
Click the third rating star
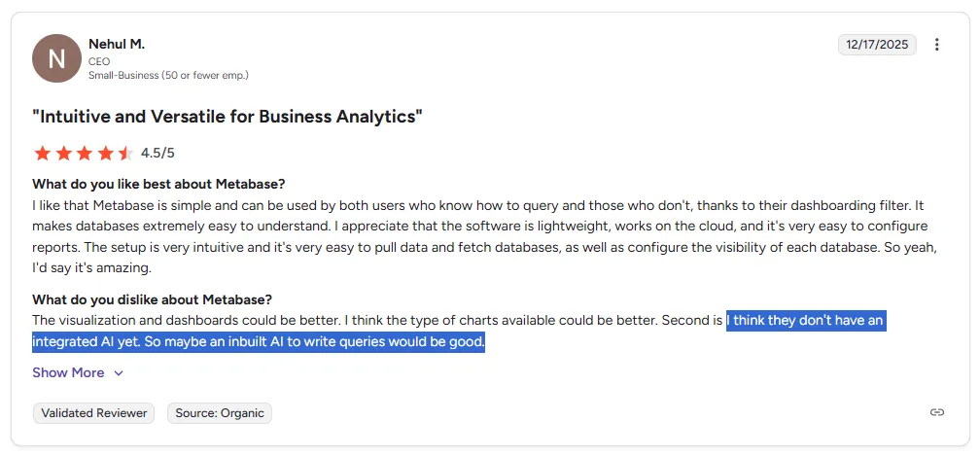pyautogui.click(x=84, y=153)
